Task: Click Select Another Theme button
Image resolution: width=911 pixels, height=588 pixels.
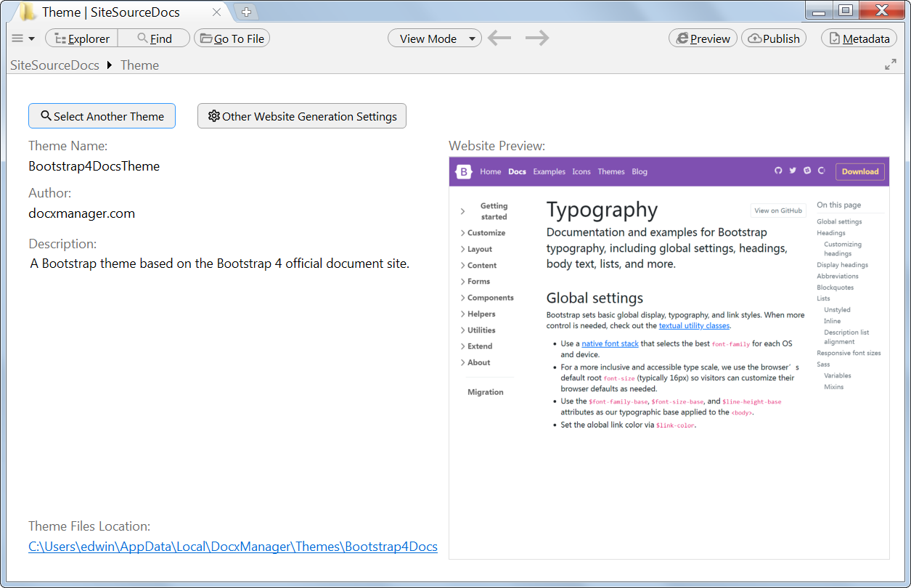Action: (x=102, y=116)
